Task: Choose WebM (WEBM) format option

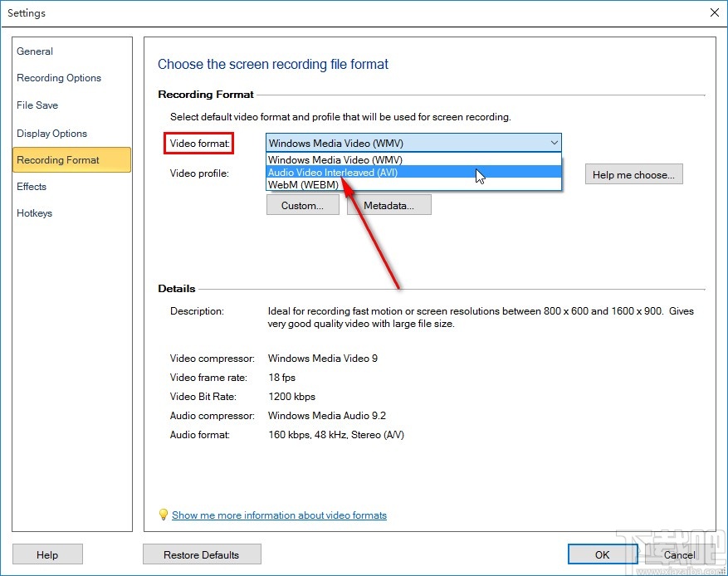Action: [413, 185]
